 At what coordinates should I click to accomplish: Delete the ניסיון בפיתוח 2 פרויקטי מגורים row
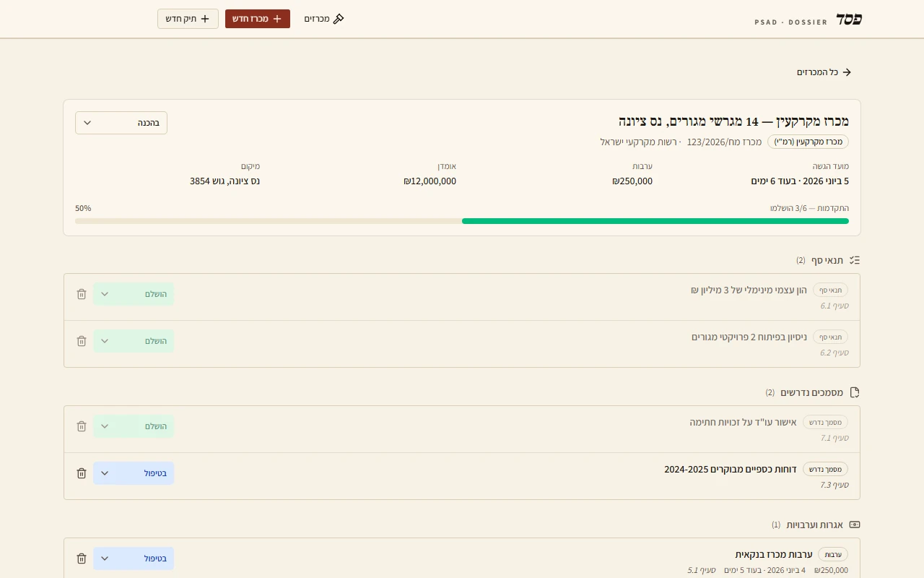coord(82,341)
